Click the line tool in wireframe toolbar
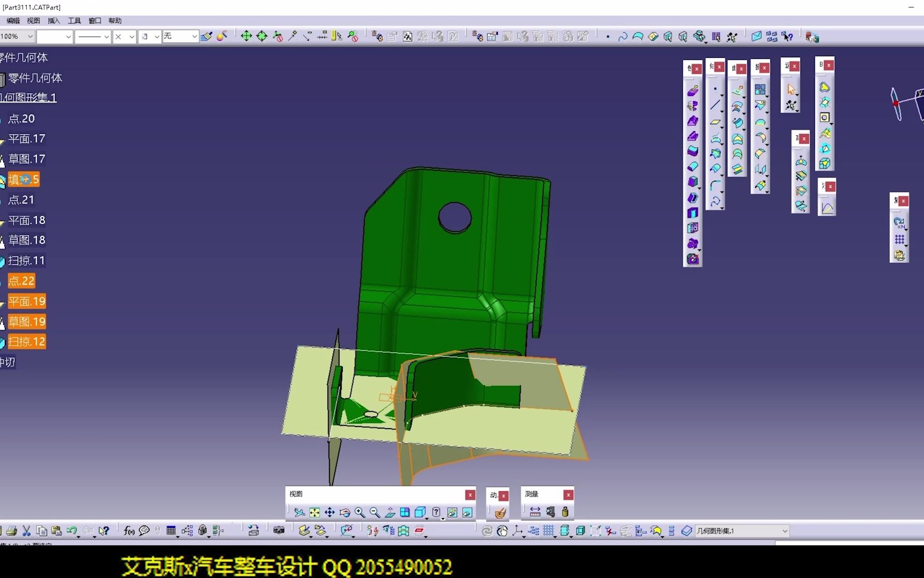 (x=715, y=105)
